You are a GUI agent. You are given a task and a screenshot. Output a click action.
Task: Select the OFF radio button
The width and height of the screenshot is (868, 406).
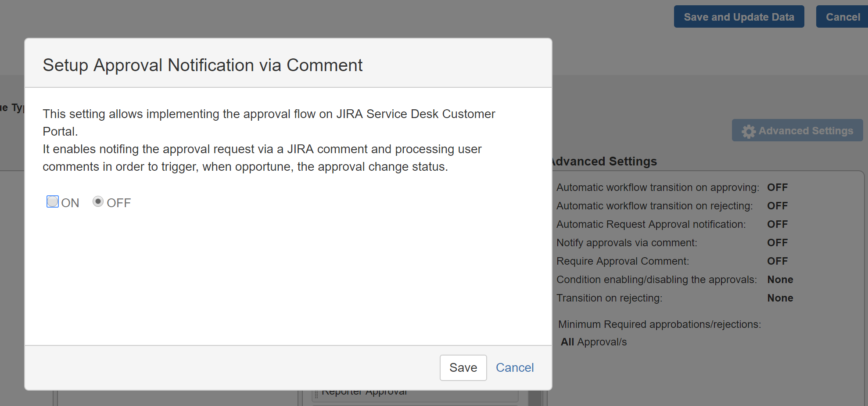click(98, 201)
